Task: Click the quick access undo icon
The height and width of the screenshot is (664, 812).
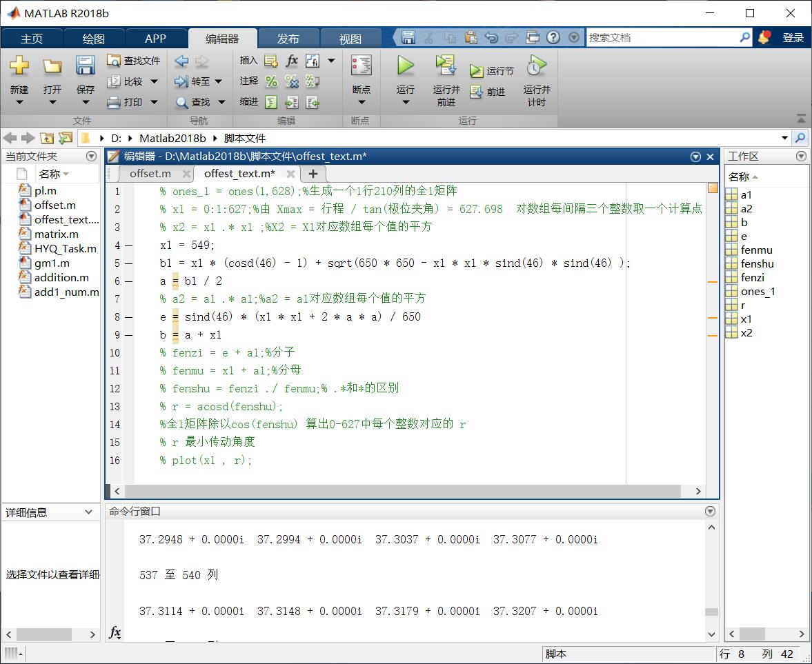Action: pyautogui.click(x=491, y=37)
